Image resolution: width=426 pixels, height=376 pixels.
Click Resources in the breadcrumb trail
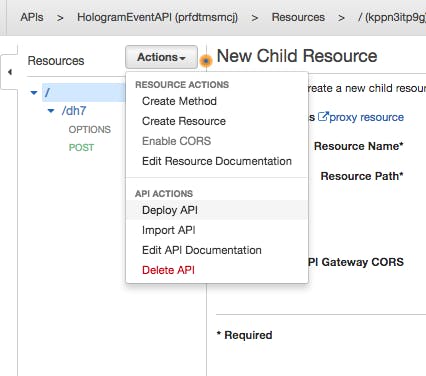point(298,17)
